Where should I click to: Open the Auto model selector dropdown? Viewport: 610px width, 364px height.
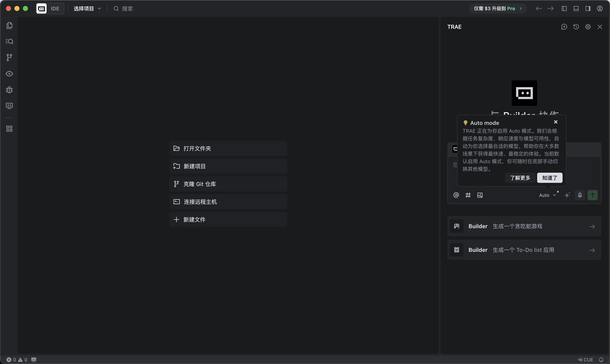(547, 195)
